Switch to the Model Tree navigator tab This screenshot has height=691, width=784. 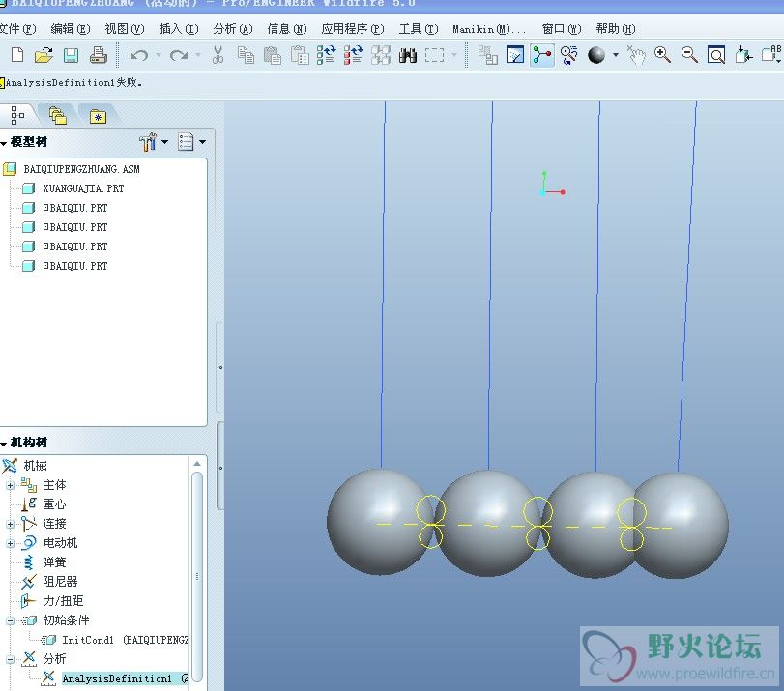point(17,116)
